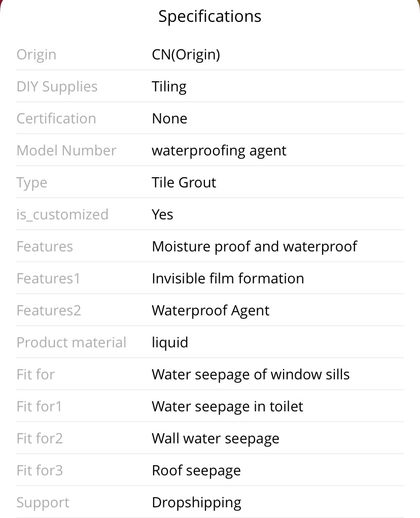Tap Water seepage of window sills

click(x=251, y=375)
